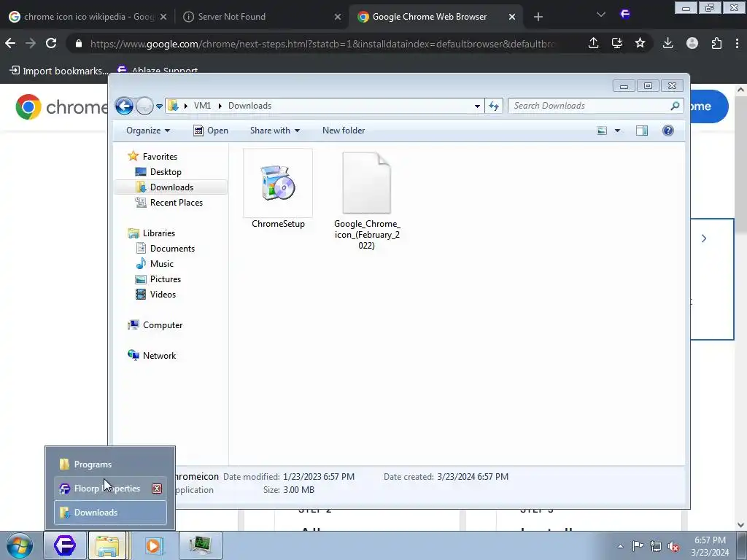Switch to chrome icon ico wikipedia tab

(x=88, y=17)
